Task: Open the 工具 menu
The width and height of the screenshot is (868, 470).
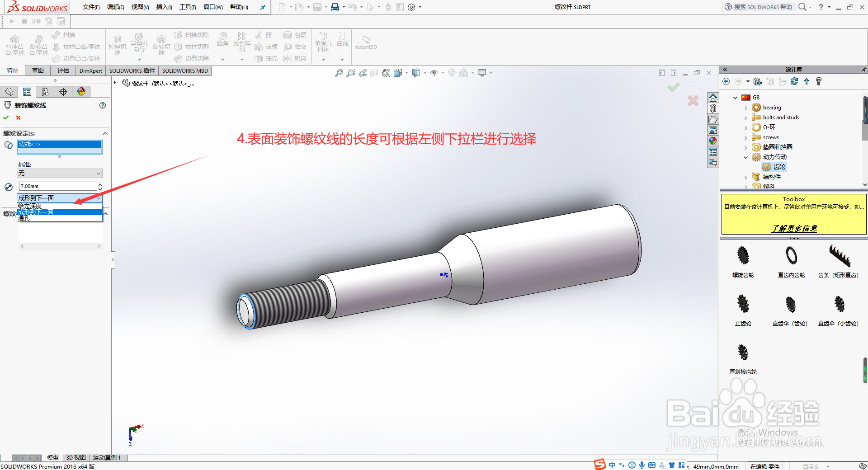Action: (188, 7)
